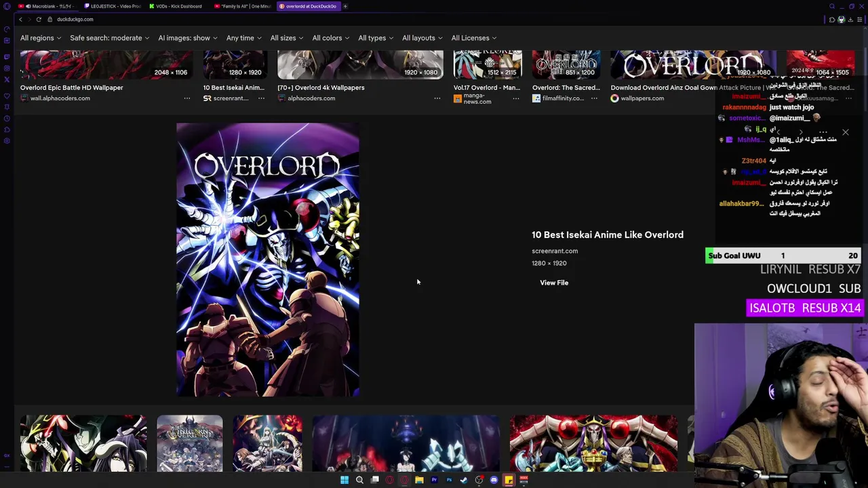Go back to the previous page
The width and height of the screenshot is (868, 488).
pyautogui.click(x=20, y=20)
